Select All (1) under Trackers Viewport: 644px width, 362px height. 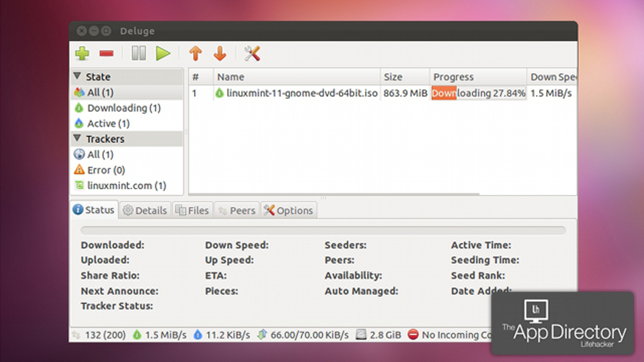127,154
